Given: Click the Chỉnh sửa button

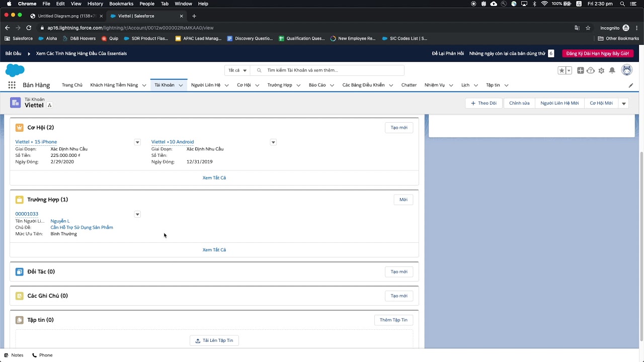Looking at the screenshot, I should (519, 103).
